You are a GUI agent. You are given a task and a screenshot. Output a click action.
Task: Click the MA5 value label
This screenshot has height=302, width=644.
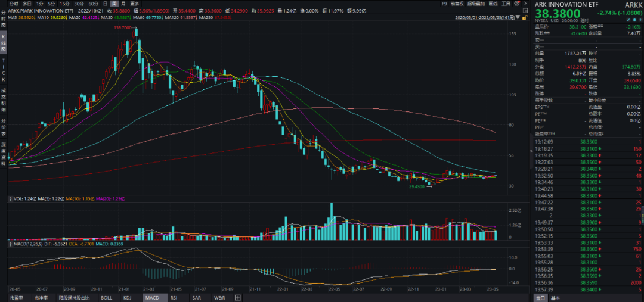(x=22, y=18)
